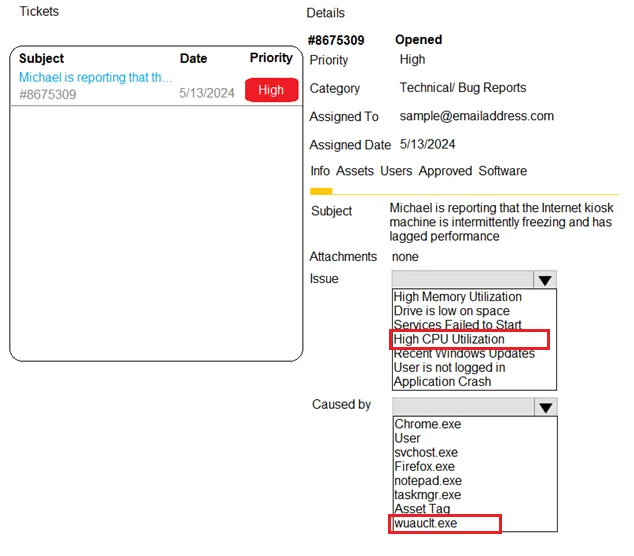Click the Opened status text

point(418,39)
